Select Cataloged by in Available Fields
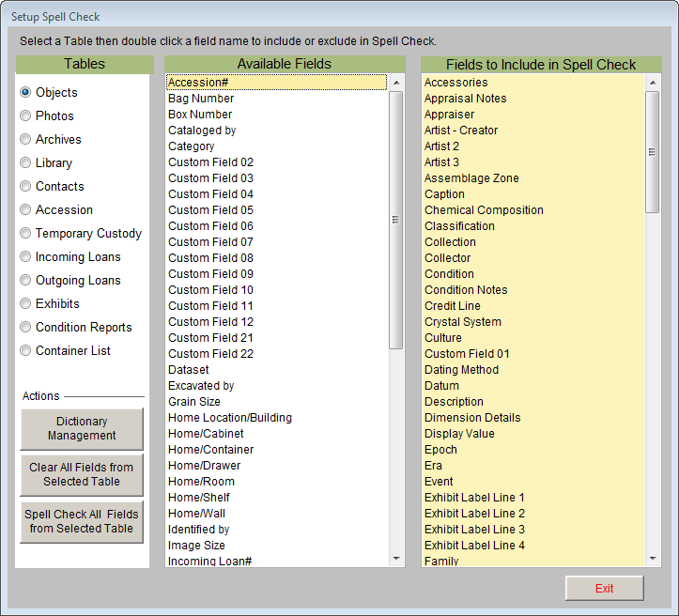This screenshot has height=616, width=679. [202, 131]
